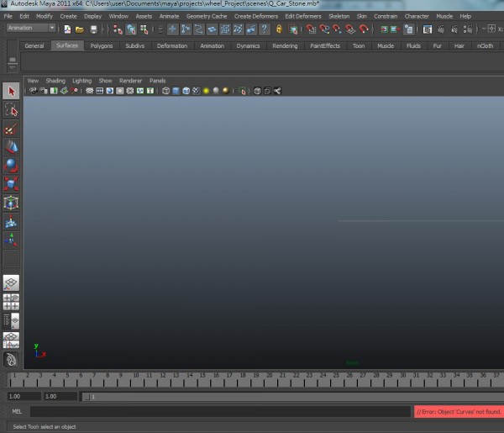Toggle X-Ray joints display icon

tap(277, 91)
